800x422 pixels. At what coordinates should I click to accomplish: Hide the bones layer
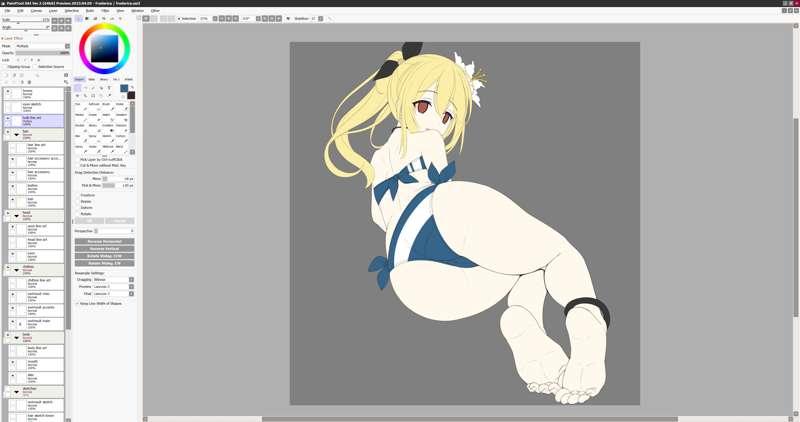coord(8,91)
